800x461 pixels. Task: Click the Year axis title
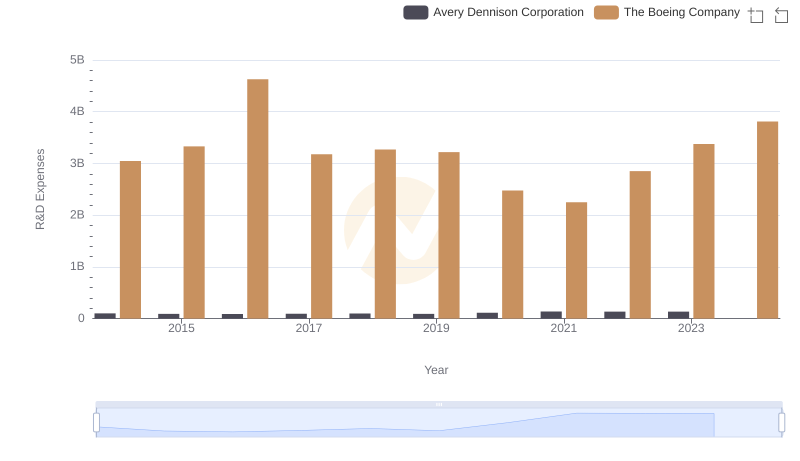pos(436,370)
